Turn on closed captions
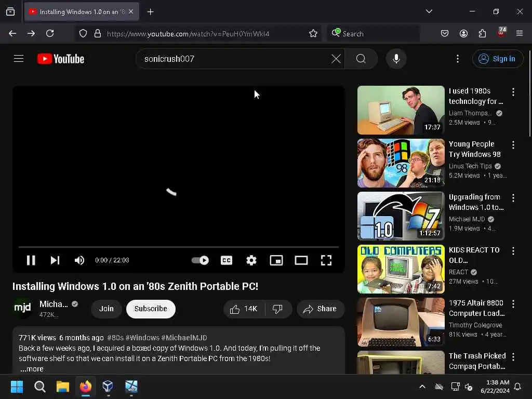Screen dimensions: 532x399 click(x=227, y=260)
